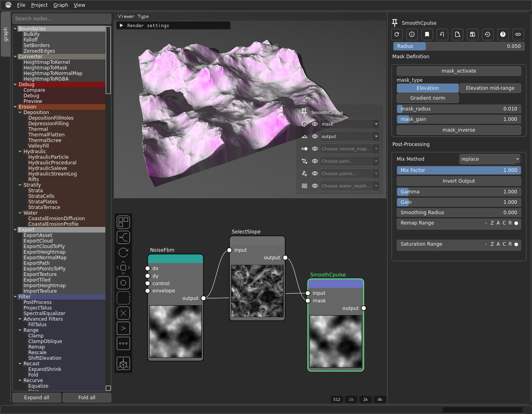Image resolution: width=532 pixels, height=414 pixels.
Task: Set resolution to 4k
Action: [x=380, y=399]
